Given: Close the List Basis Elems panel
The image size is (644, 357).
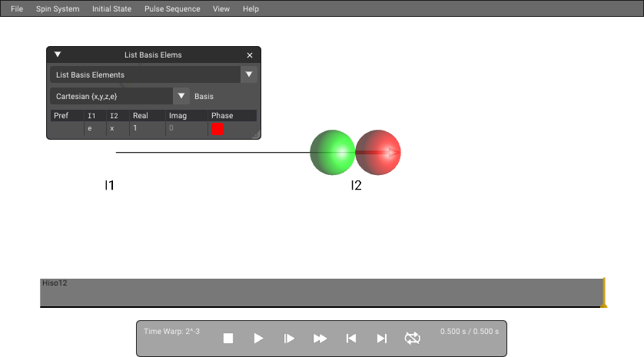Looking at the screenshot, I should click(x=250, y=55).
